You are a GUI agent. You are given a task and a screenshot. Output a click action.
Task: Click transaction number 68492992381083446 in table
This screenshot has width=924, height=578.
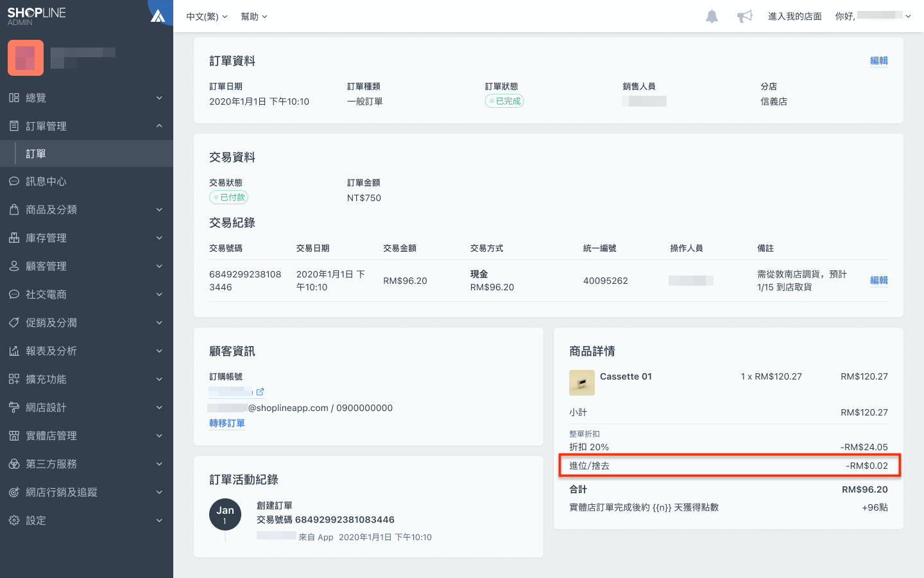[245, 281]
